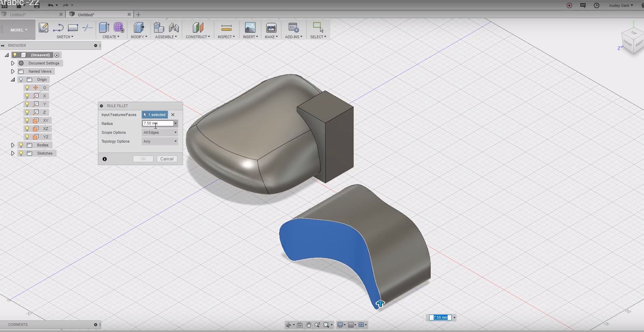This screenshot has width=644, height=332.
Task: Click OK in the Rule Fillet dialog
Action: point(143,159)
